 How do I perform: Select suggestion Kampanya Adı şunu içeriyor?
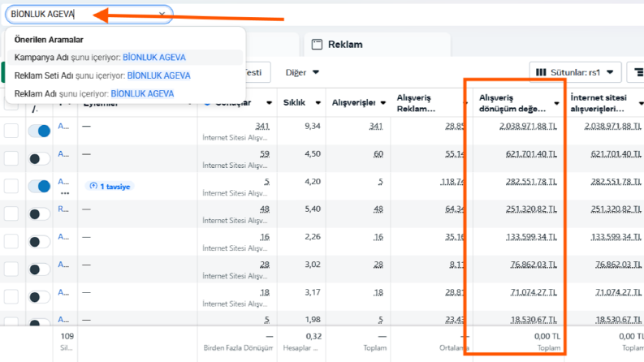pos(125,58)
